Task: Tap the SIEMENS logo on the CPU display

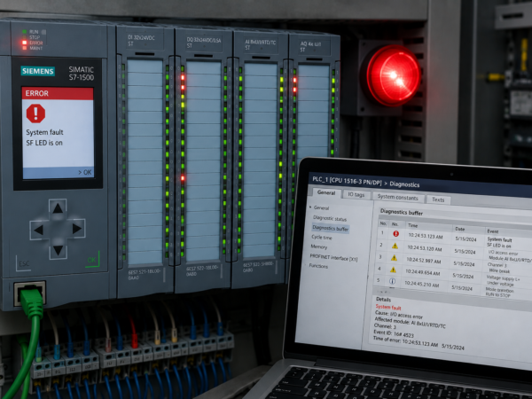Action: 37,71
